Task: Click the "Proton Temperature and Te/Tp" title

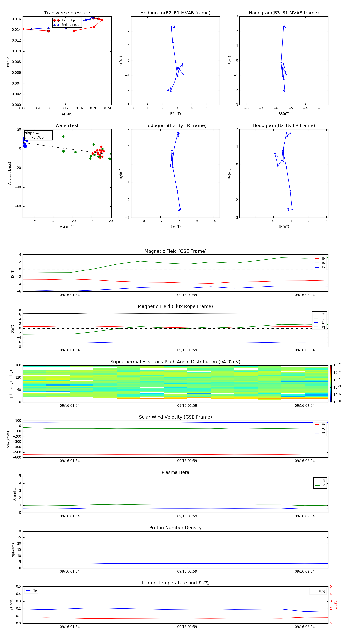Action: click(175, 583)
